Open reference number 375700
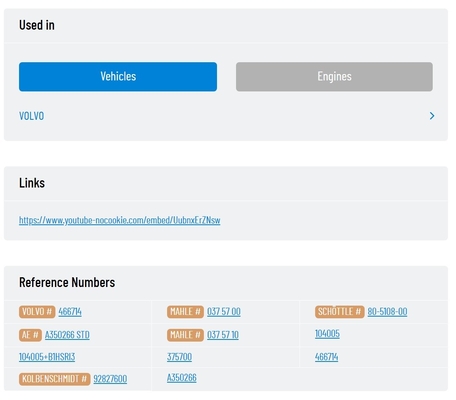 (x=179, y=357)
